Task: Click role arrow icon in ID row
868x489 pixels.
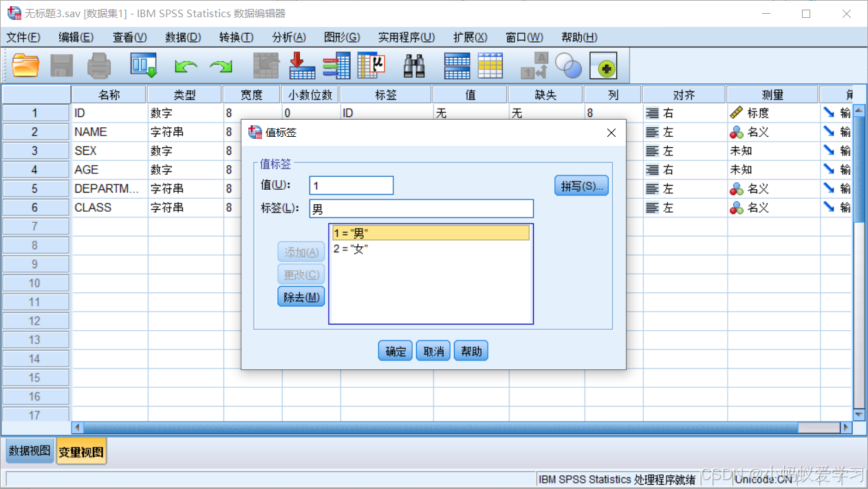Action: pos(829,113)
